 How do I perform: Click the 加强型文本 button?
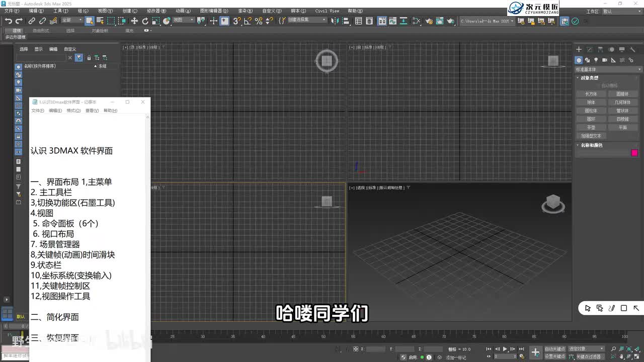(591, 136)
